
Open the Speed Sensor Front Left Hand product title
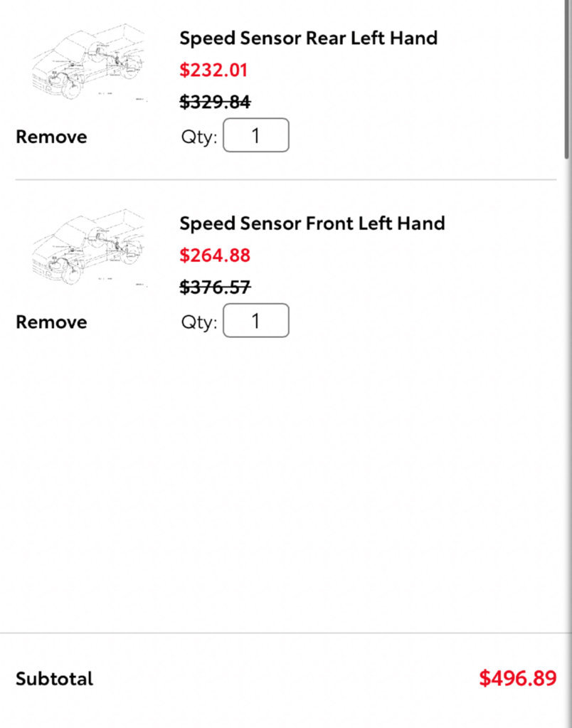click(x=312, y=223)
